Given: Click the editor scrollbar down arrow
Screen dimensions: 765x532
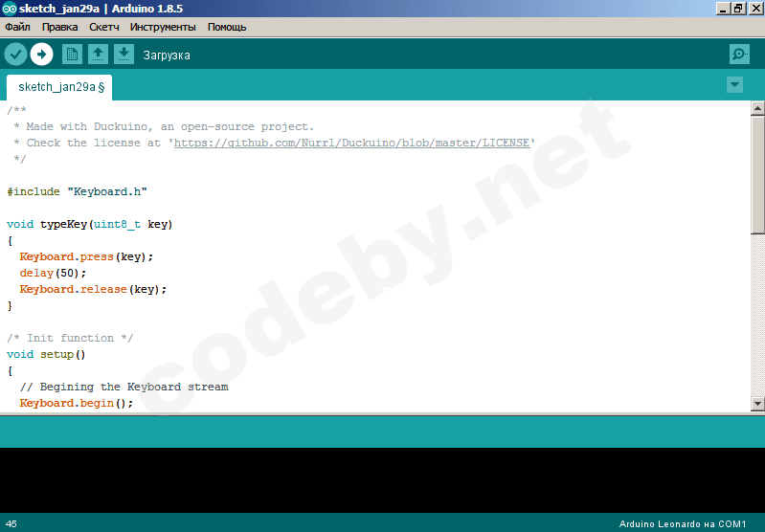Looking at the screenshot, I should (757, 403).
